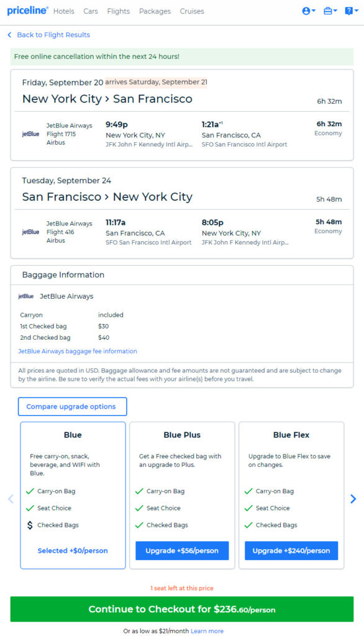Click the back chevron beside Flight Results
This screenshot has width=364, height=636.
[9, 35]
